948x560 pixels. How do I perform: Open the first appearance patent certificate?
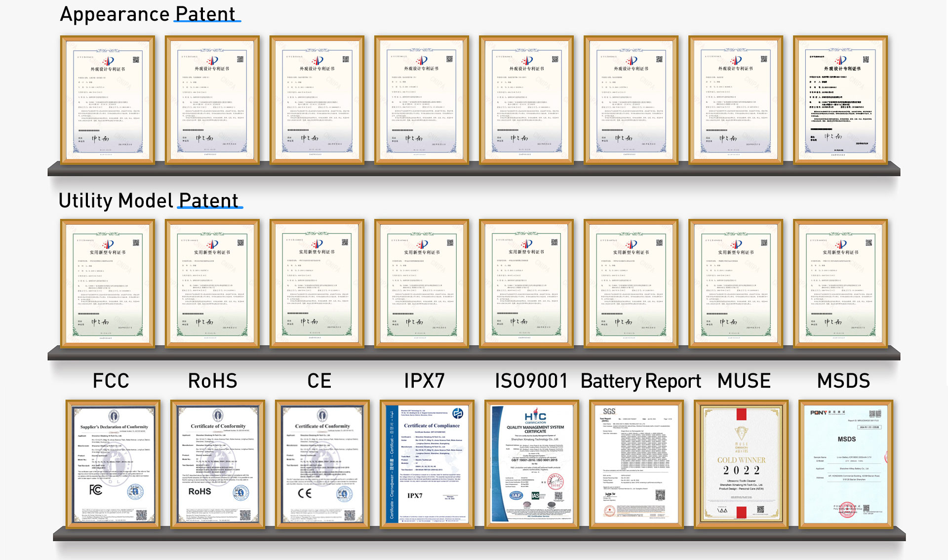pyautogui.click(x=108, y=100)
